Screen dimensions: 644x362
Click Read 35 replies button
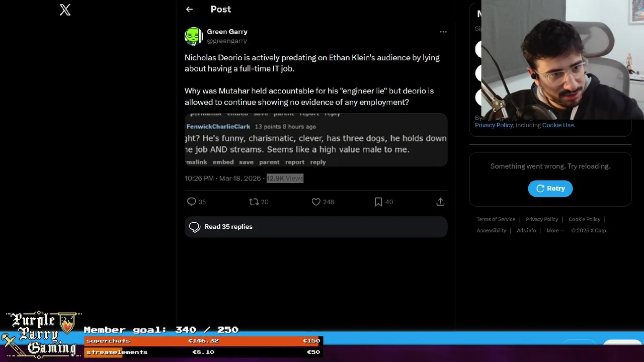point(316,227)
